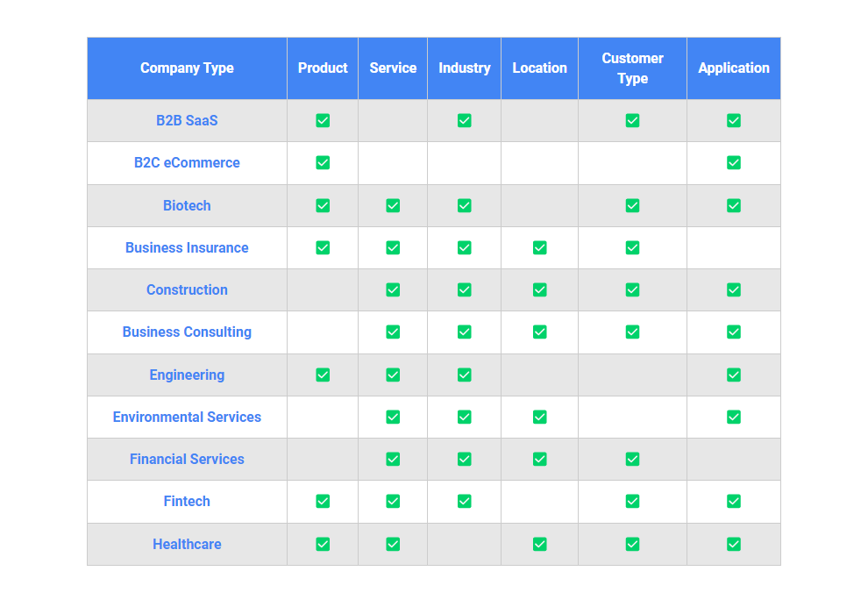The width and height of the screenshot is (868, 614).
Task: Select Construction Customer Type checkmark
Action: coord(632,290)
